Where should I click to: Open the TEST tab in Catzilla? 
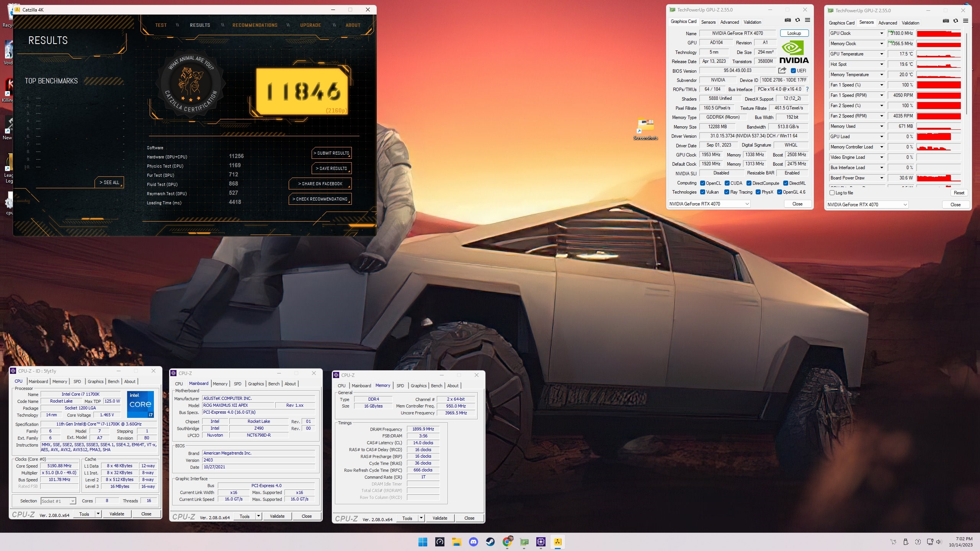click(161, 25)
